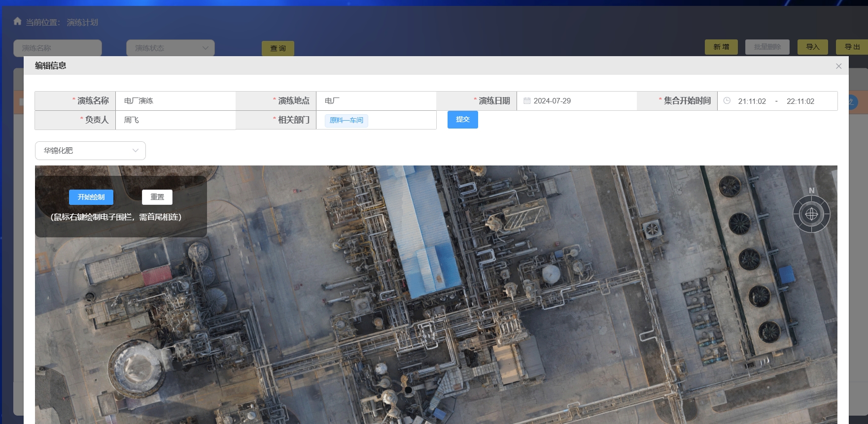
Task: Expand the 演练状态 filter dropdown
Action: (170, 48)
